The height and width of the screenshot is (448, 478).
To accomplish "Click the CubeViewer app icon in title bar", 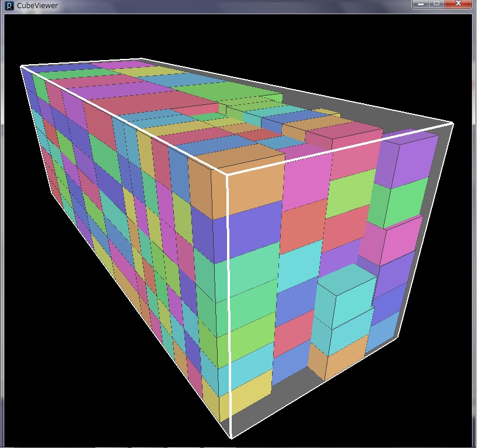I will click(x=9, y=5).
